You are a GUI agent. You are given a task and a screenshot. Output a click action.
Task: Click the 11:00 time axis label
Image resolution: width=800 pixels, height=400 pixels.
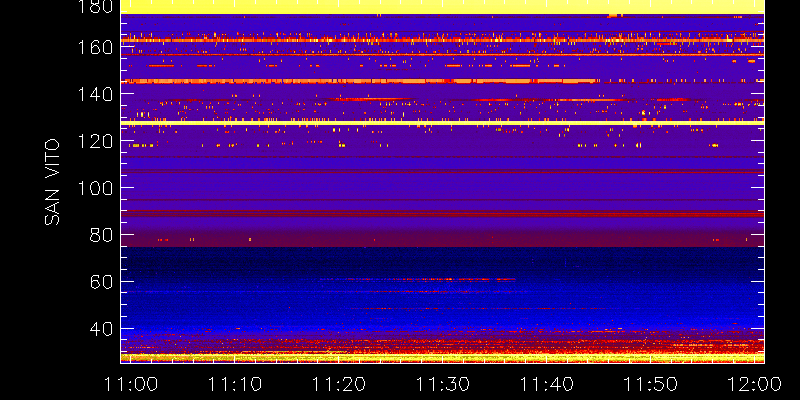[130, 383]
